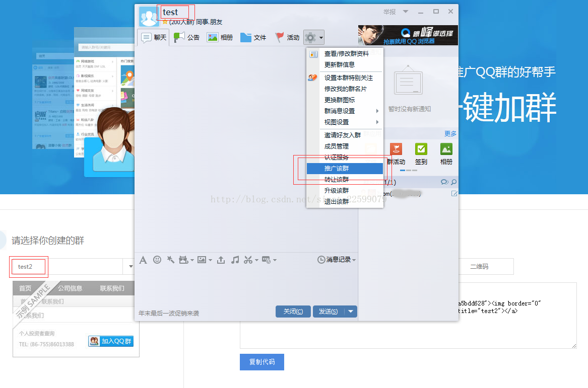Screen dimensions: 588x388
Task: Select the screenshot scissors tool
Action: (248, 260)
